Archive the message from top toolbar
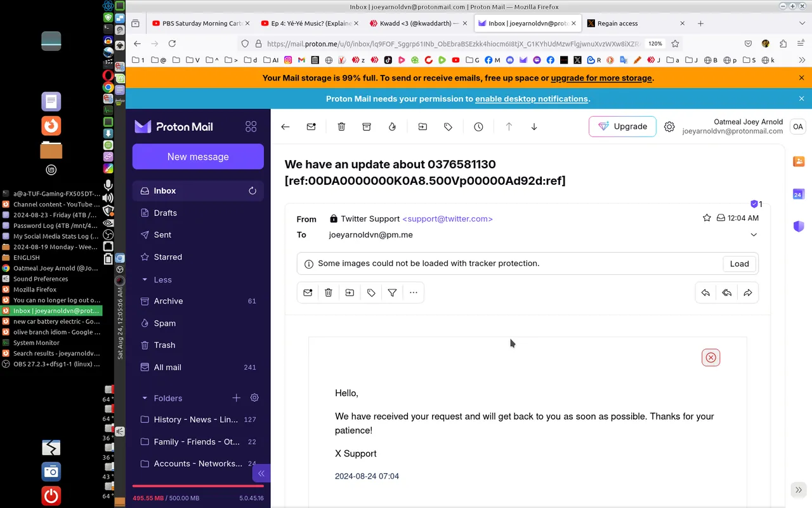The width and height of the screenshot is (812, 508). click(x=367, y=126)
